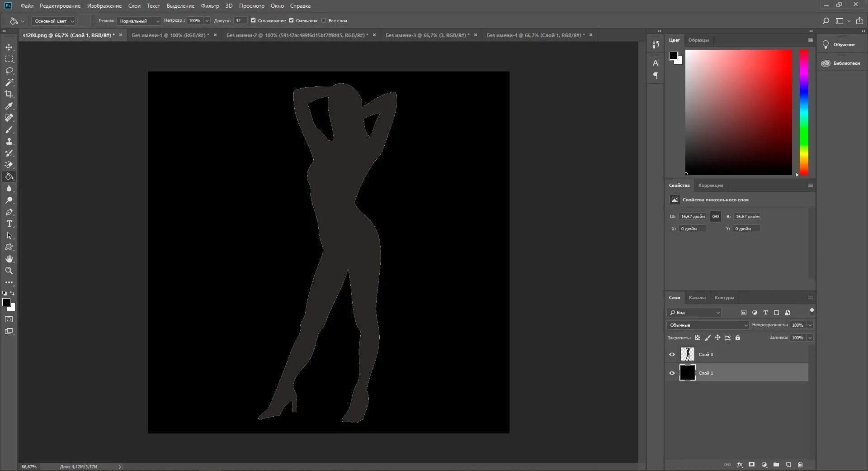Screen dimensions: 868x471
Task: Hide the Слой 0 layer
Action: tap(672, 354)
